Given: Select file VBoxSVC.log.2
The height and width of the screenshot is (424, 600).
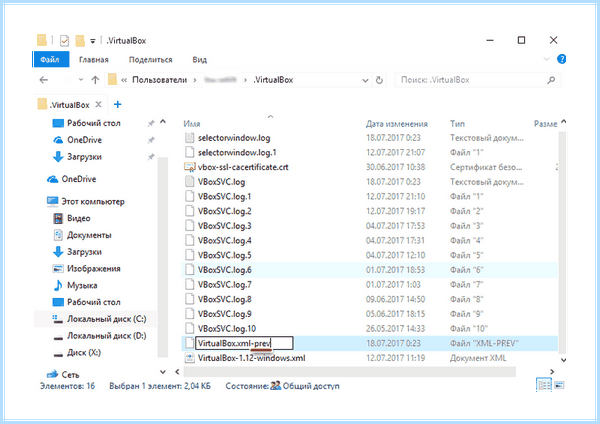Looking at the screenshot, I should click(x=224, y=211).
